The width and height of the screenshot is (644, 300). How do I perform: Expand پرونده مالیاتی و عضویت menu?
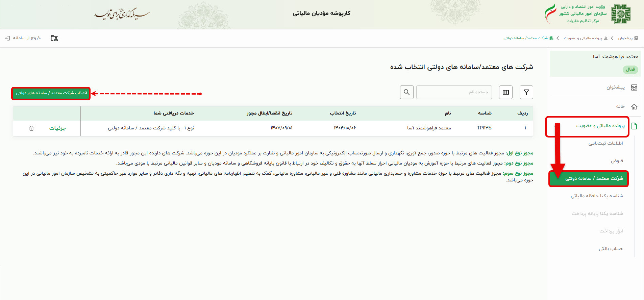pos(600,126)
